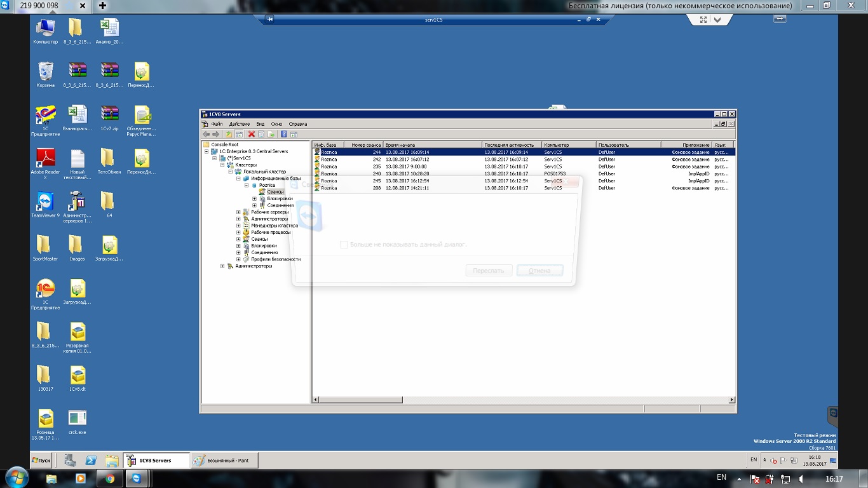Click the Back arrow in console toolbar

click(206, 134)
